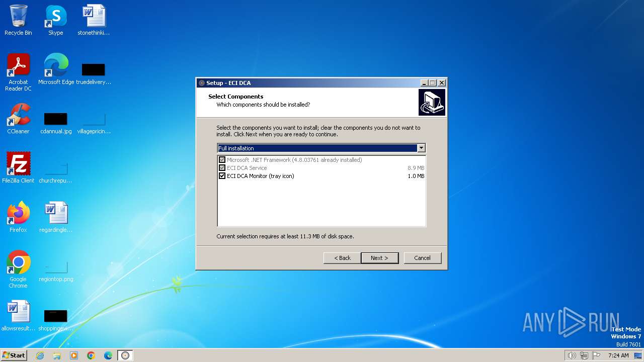The height and width of the screenshot is (362, 644).
Task: Click the < Back button
Action: [342, 258]
